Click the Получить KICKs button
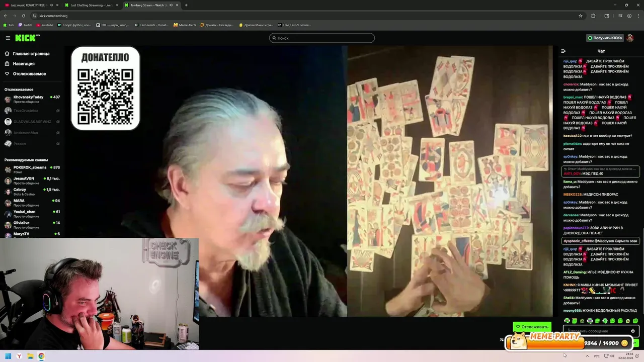Image resolution: width=644 pixels, height=362 pixels. [x=605, y=38]
